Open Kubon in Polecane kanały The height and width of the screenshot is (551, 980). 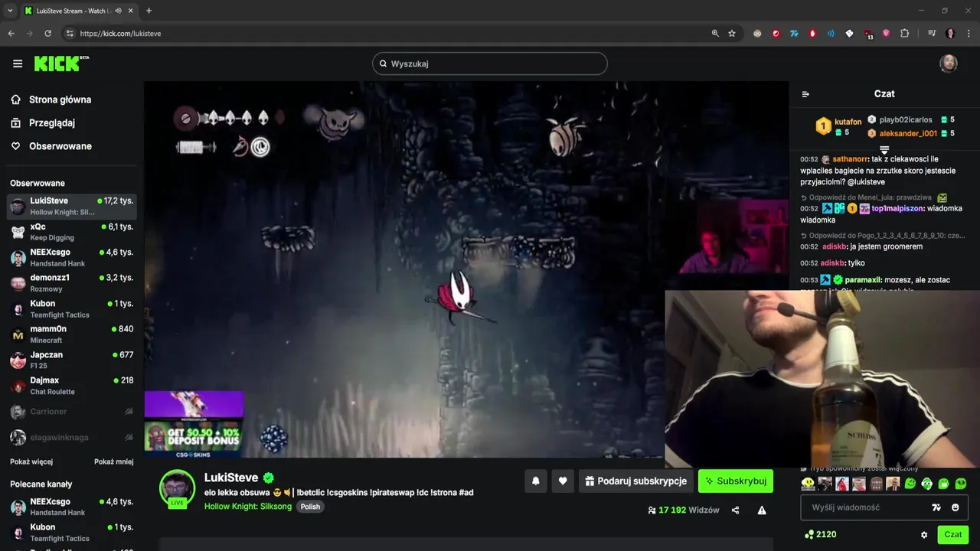tap(72, 533)
